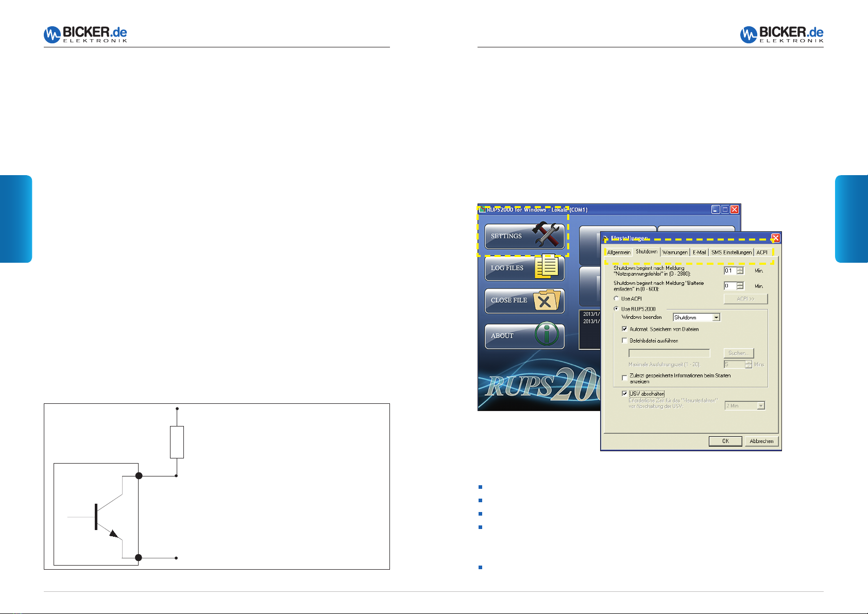
Task: Click the CLOSE FILE folder icon button
Action: coord(524,300)
